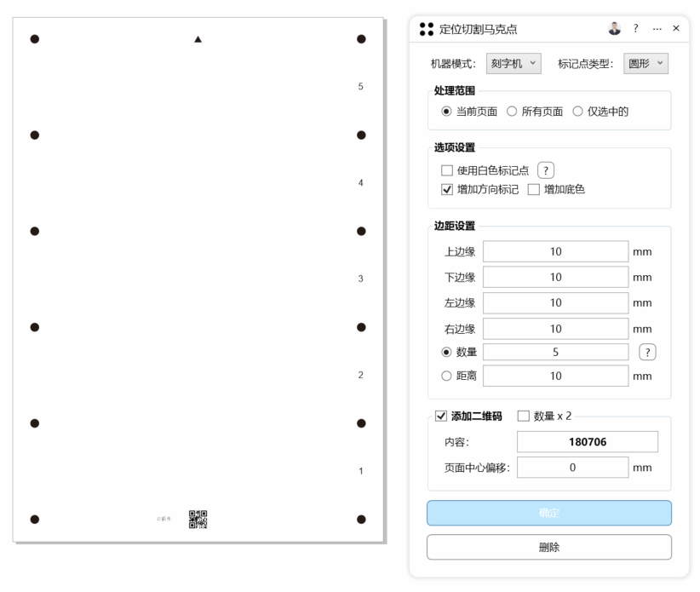The image size is (700, 592).
Task: Click the user avatar icon in title bar
Action: pos(615,29)
